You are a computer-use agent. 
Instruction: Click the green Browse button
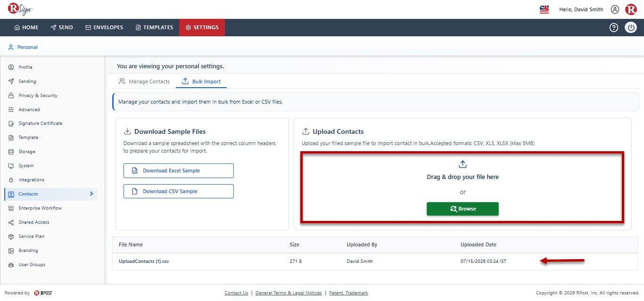pyautogui.click(x=462, y=209)
